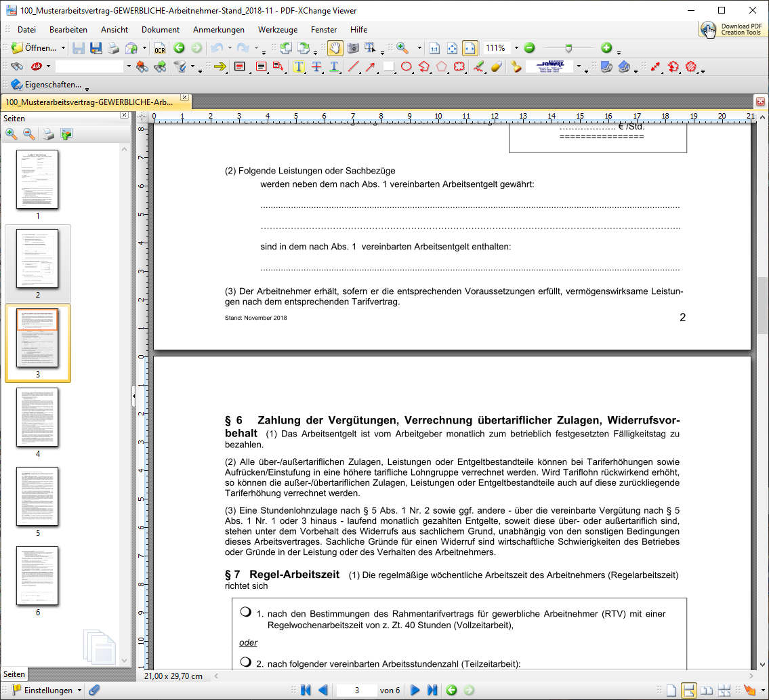Rotate the page clockwise

pos(304,48)
